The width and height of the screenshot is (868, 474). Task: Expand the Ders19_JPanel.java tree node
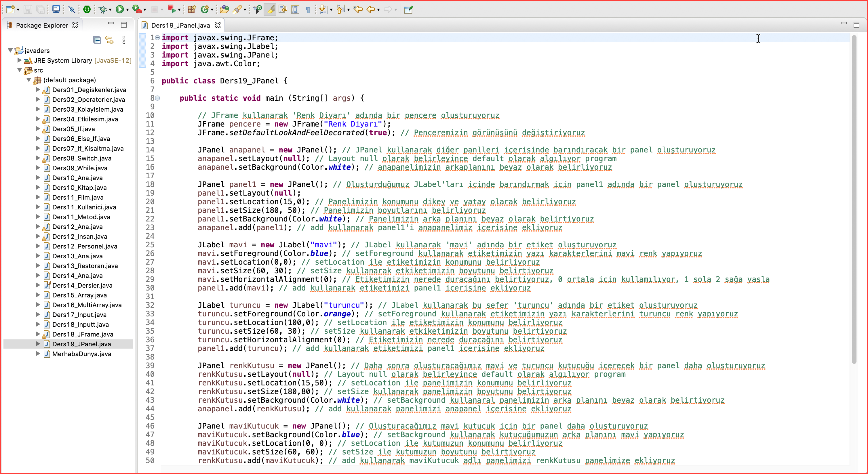(x=38, y=344)
